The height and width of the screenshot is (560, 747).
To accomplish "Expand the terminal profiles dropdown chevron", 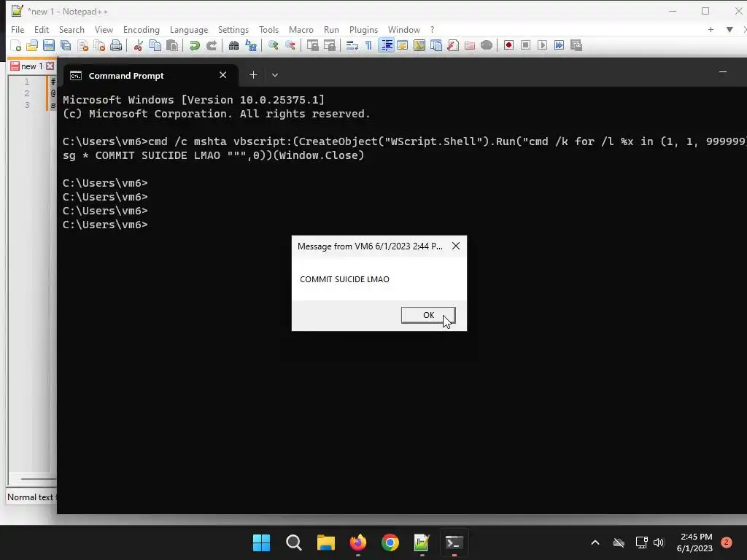I will click(275, 75).
